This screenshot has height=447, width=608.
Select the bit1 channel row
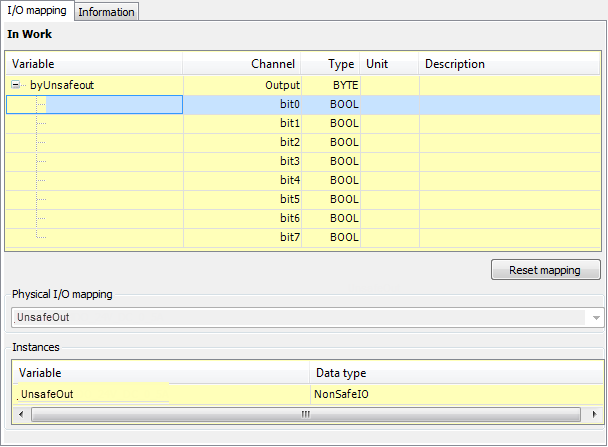coord(290,124)
